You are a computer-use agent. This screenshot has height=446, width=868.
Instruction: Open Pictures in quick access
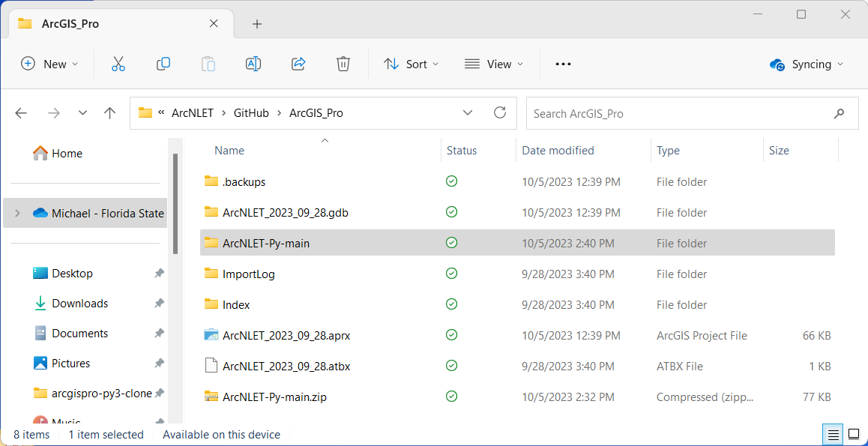tap(61, 363)
